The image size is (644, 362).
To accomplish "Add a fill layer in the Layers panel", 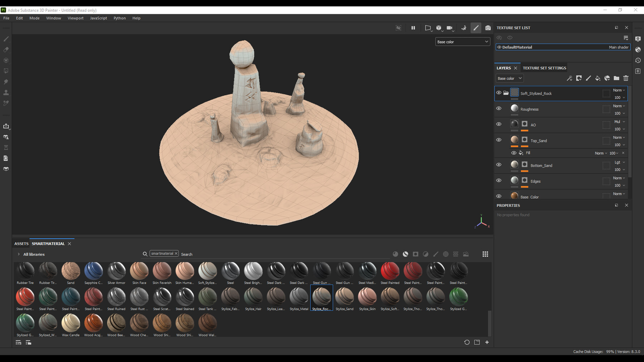I will click(597, 78).
